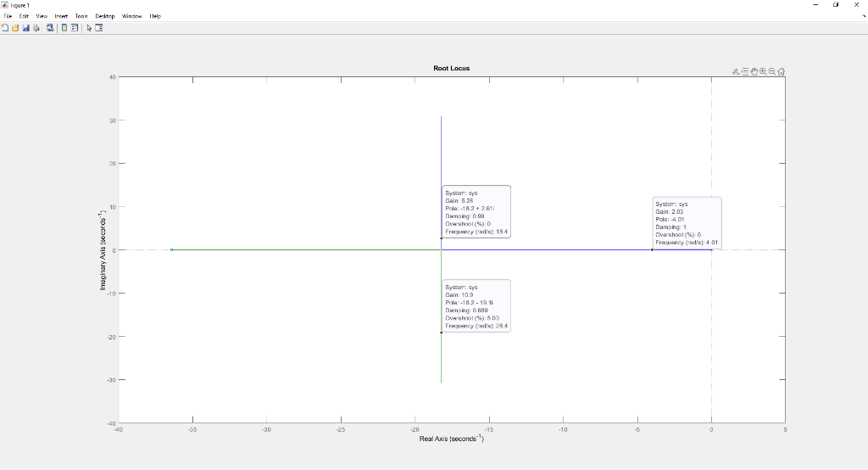868x470 pixels.
Task: Click the real axis tick label 5
Action: tap(786, 429)
